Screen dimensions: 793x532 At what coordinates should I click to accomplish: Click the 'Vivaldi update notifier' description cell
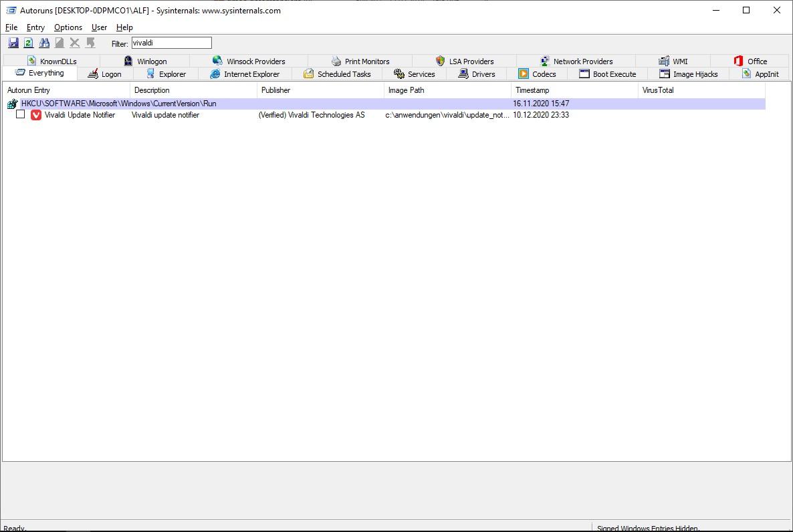[165, 115]
